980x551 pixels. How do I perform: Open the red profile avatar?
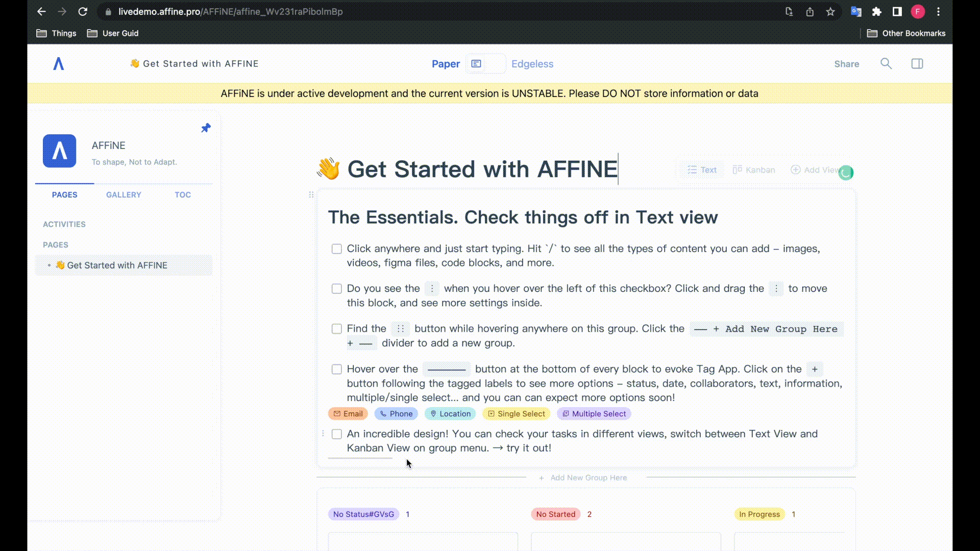tap(918, 11)
